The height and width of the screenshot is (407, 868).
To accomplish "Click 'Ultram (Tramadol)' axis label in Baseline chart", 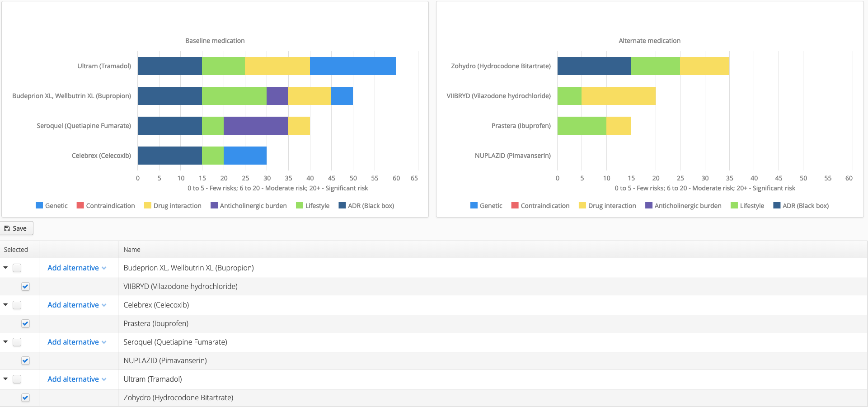I will coord(104,66).
